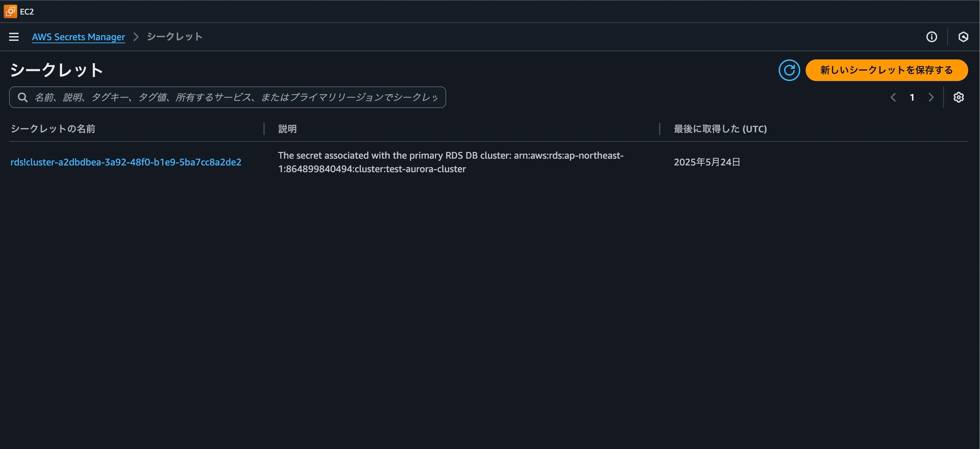
Task: Click the info icon next to the breadcrumb
Action: (931, 36)
